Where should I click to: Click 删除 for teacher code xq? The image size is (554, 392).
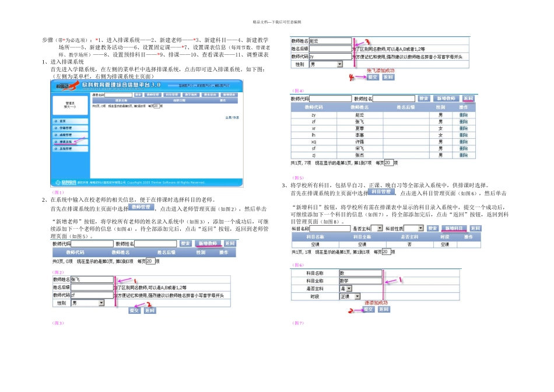click(463, 142)
